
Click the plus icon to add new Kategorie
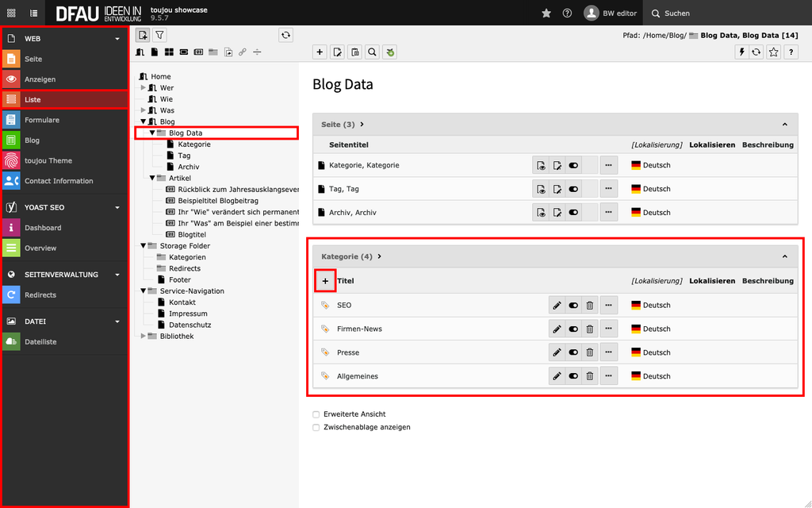pyautogui.click(x=325, y=281)
